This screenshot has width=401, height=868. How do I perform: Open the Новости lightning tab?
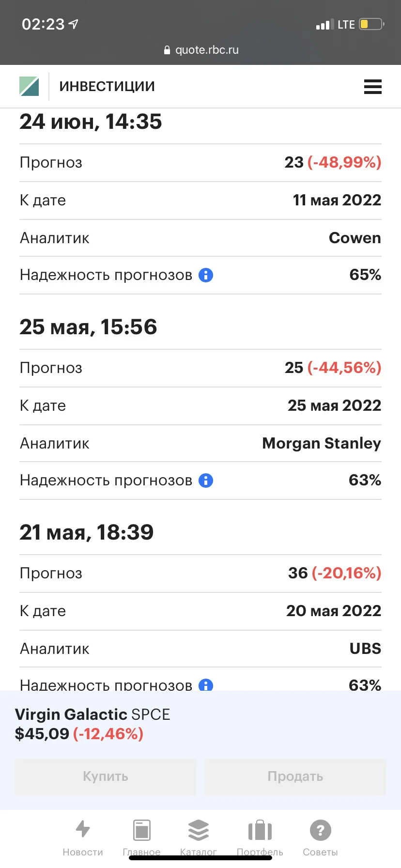(x=83, y=837)
